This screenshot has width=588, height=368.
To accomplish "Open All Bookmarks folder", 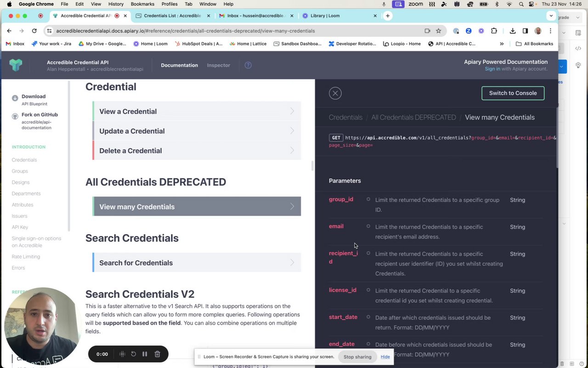I will [x=534, y=44].
